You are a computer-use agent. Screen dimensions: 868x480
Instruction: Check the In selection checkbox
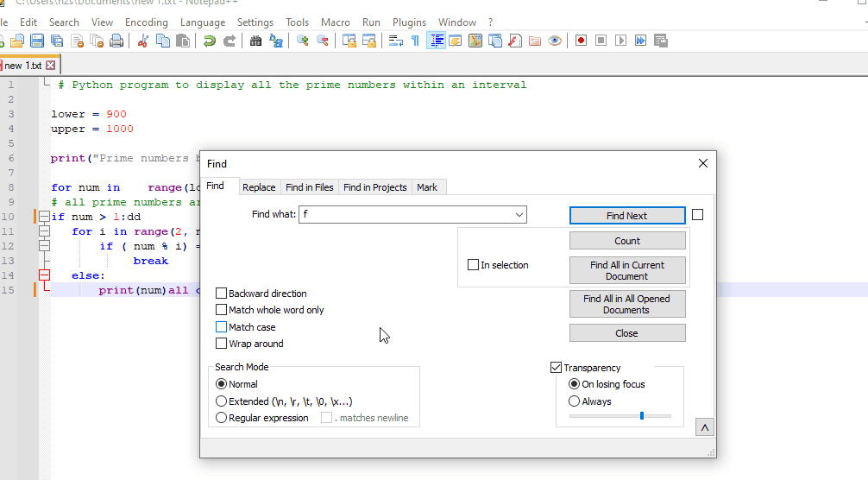click(473, 265)
